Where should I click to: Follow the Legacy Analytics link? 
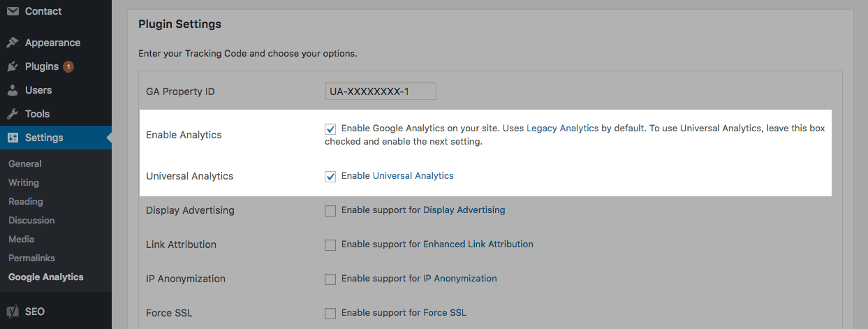[562, 129]
